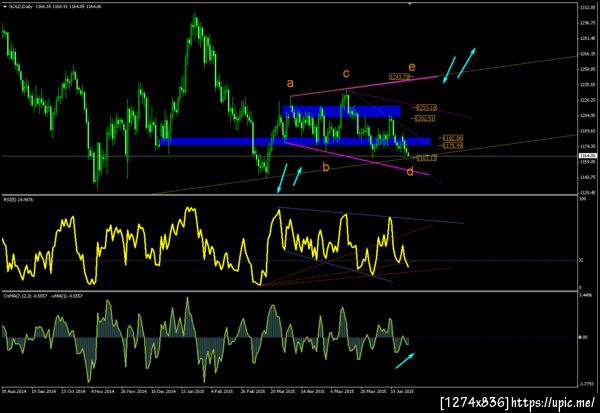This screenshot has height=413, width=600.
Task: Click the OsMA 0.00 level on right scale
Action: point(582,337)
